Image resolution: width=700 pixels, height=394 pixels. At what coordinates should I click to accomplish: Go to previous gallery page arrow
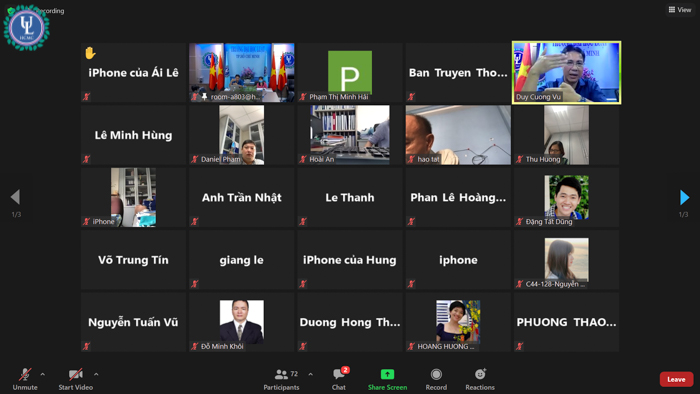[x=16, y=197]
